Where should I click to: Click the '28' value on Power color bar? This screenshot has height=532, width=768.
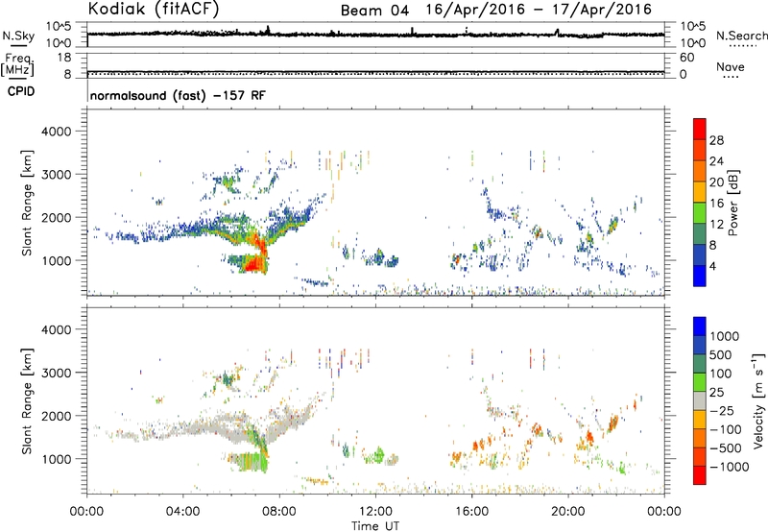point(716,140)
